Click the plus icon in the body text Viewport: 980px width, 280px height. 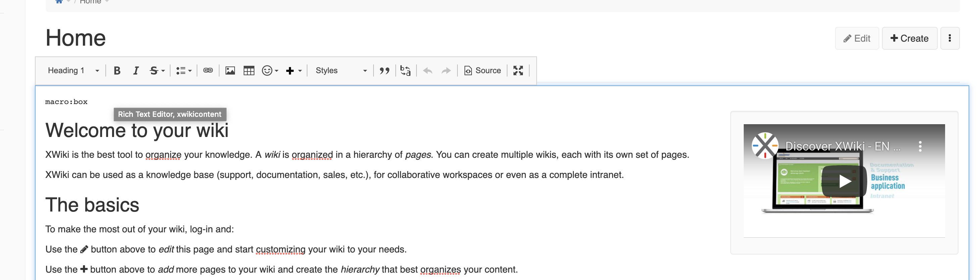click(84, 269)
